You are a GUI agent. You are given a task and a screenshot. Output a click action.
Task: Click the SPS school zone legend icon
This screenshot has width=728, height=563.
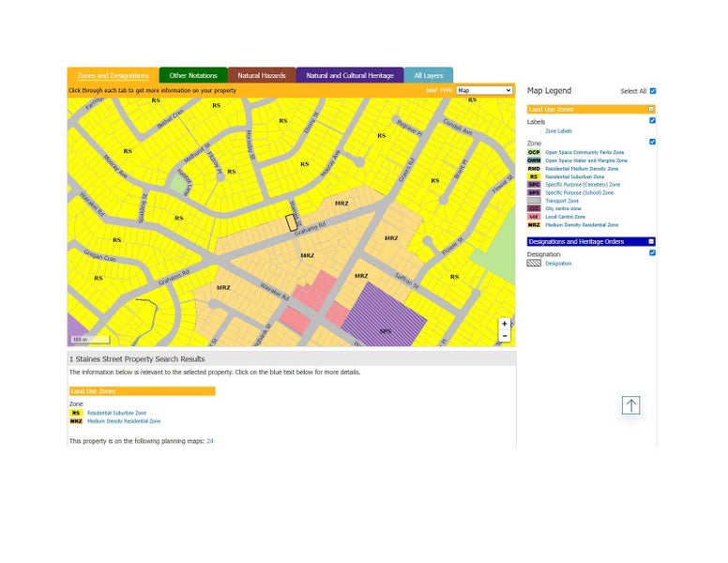tap(534, 192)
